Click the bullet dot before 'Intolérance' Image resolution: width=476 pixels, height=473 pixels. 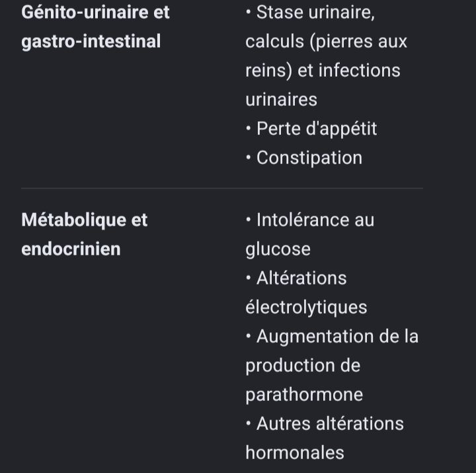pyautogui.click(x=249, y=220)
